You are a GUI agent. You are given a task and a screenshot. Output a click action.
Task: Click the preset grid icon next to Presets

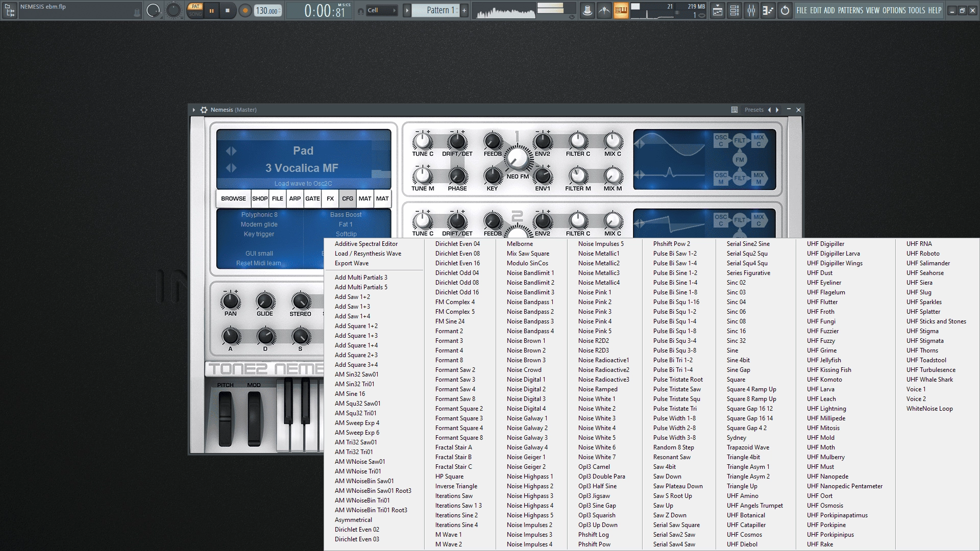pyautogui.click(x=734, y=110)
